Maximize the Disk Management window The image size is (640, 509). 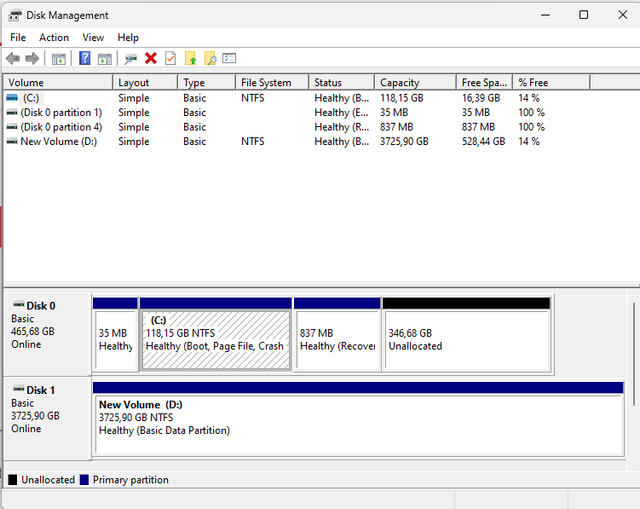[x=584, y=15]
